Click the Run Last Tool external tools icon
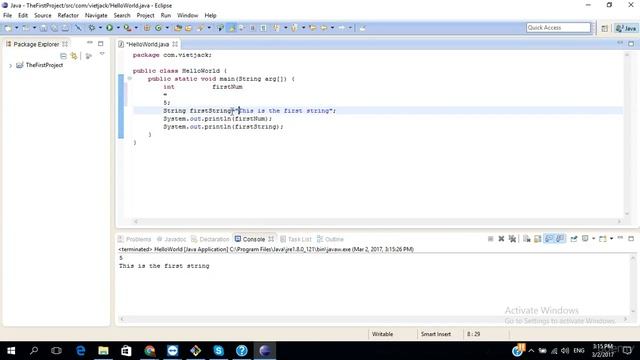This screenshot has width=640, height=360. [127, 28]
